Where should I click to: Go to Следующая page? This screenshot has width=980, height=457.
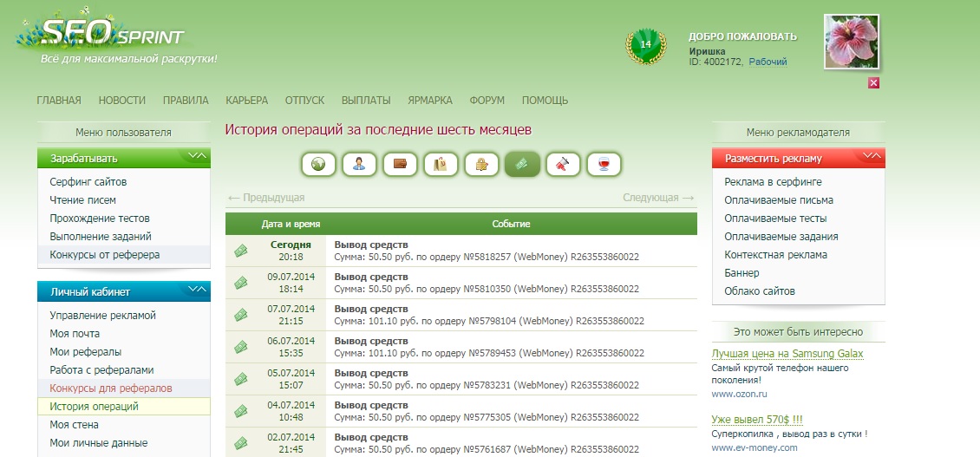click(658, 198)
